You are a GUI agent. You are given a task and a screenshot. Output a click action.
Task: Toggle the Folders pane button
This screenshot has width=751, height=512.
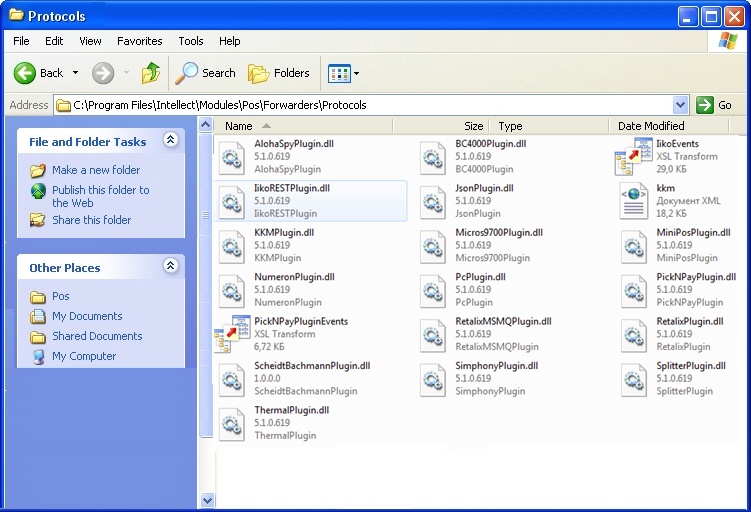(x=279, y=73)
